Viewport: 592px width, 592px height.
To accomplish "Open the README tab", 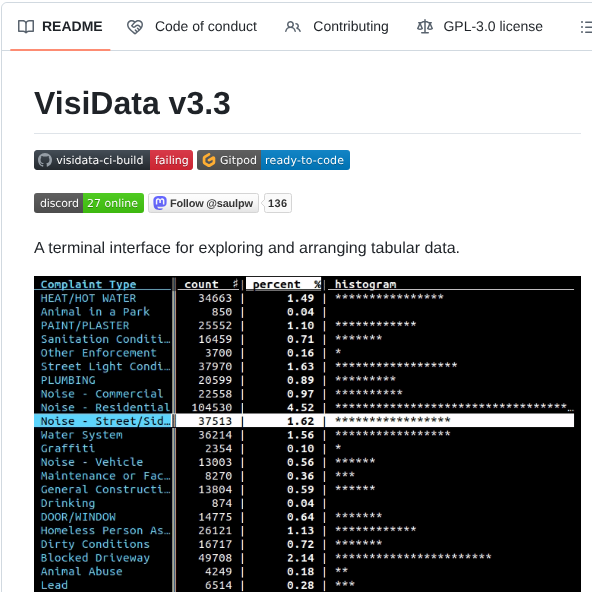I will 60,26.
